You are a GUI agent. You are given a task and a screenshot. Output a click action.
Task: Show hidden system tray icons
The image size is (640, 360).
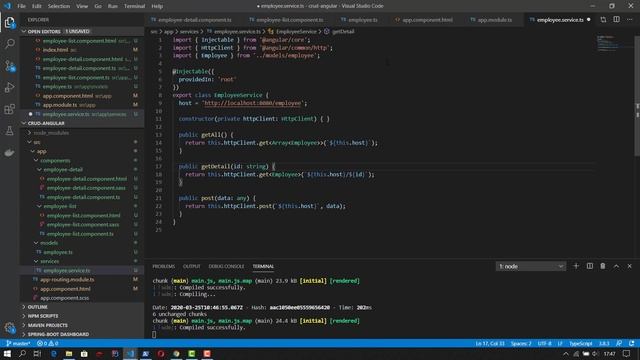click(565, 354)
